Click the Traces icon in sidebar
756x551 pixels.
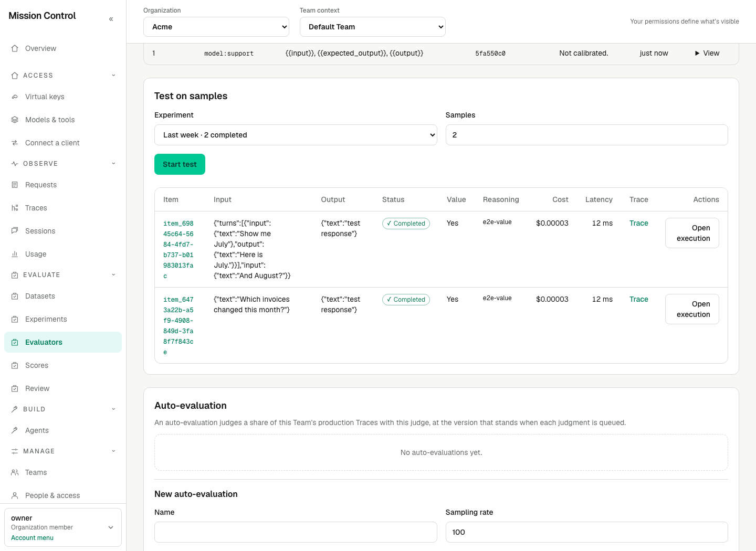(x=15, y=208)
